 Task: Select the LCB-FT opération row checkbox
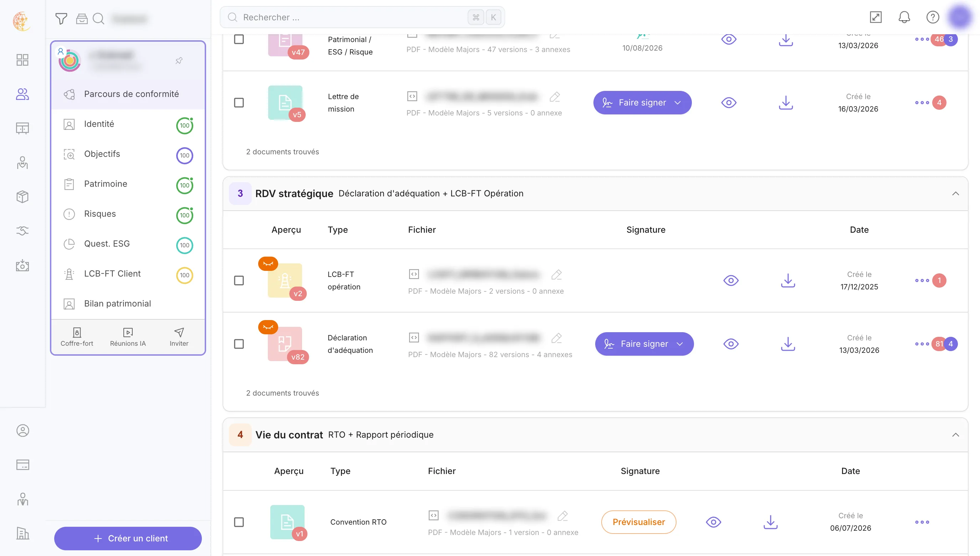[239, 281]
